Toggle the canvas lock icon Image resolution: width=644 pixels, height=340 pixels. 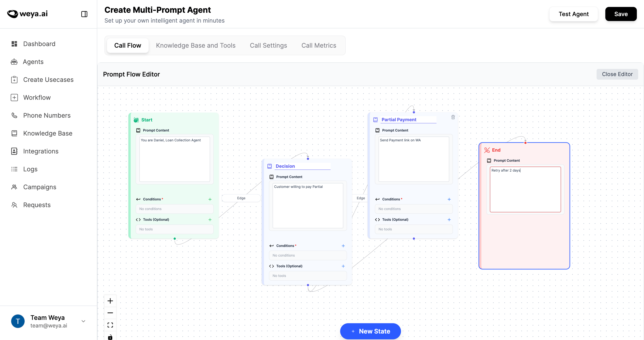[x=110, y=336]
